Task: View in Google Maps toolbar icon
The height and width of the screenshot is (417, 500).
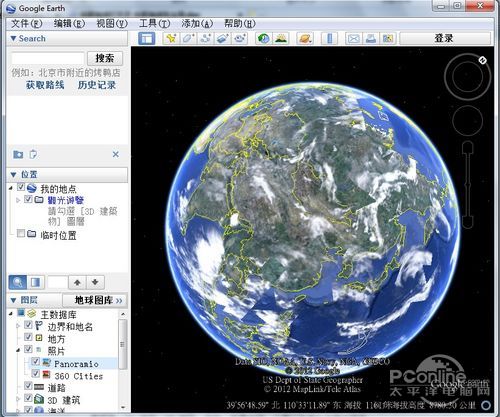Action: 388,38
